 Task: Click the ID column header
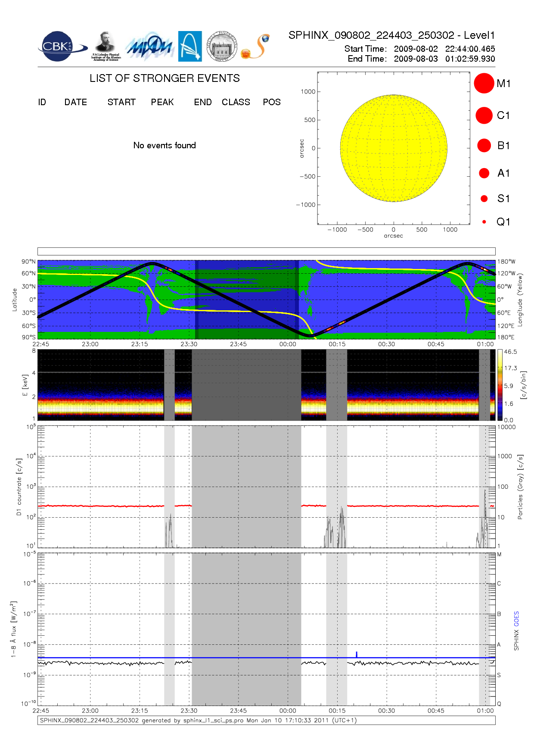[x=42, y=102]
